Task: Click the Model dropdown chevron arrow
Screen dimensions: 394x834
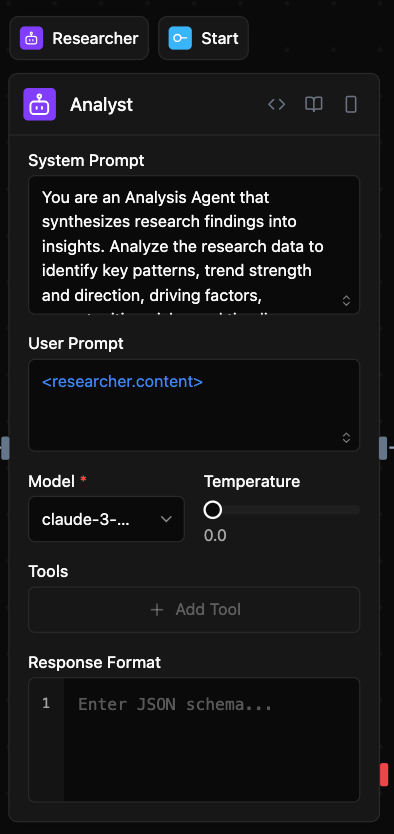Action: click(166, 519)
